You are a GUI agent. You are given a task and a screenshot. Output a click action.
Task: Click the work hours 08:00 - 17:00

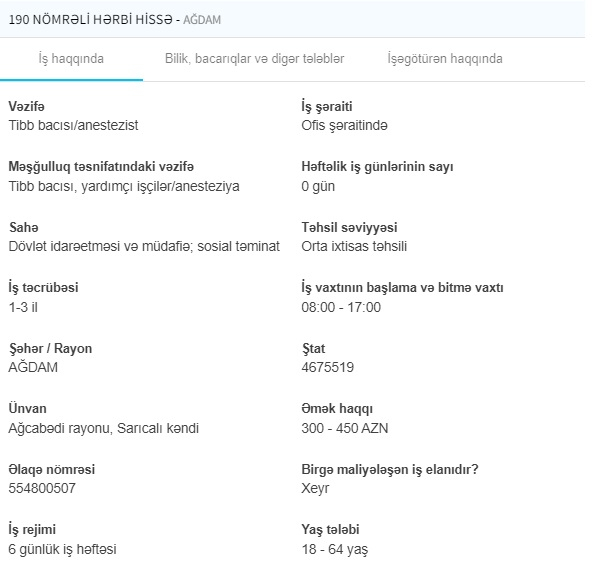click(341, 307)
